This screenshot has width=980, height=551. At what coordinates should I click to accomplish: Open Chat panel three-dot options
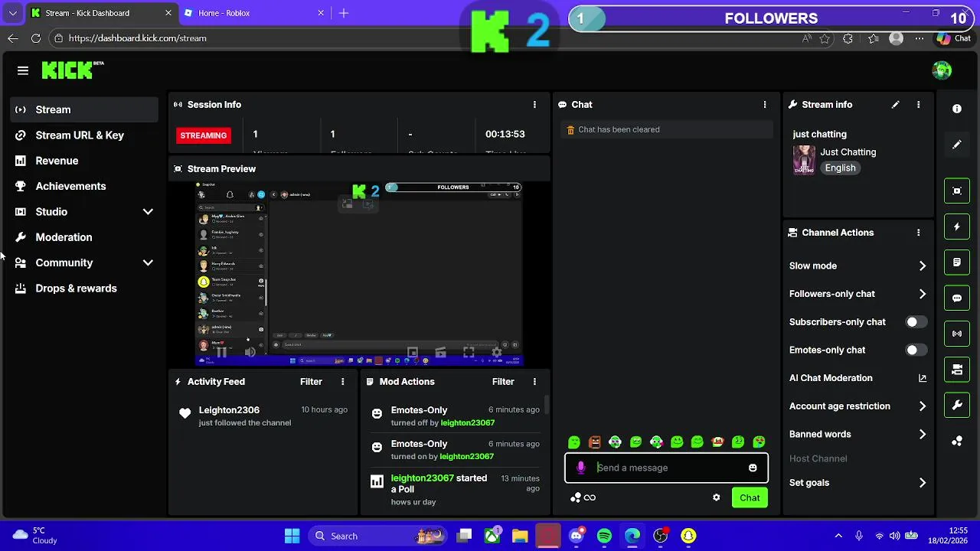pyautogui.click(x=764, y=105)
